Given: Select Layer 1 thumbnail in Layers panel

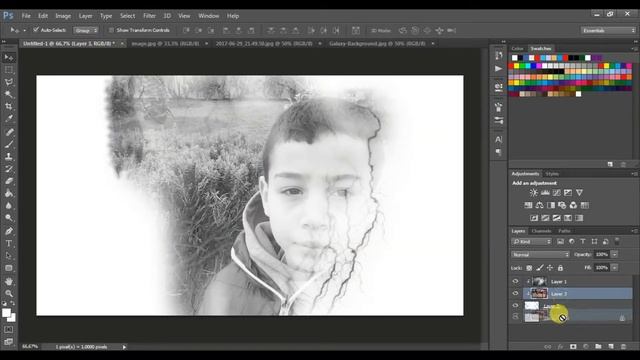Looking at the screenshot, I should pyautogui.click(x=540, y=281).
